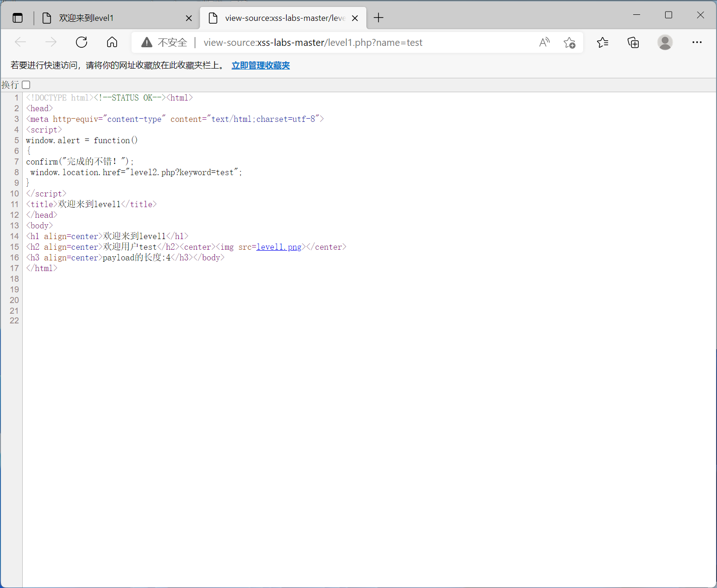
Task: Close the browser window
Action: click(x=700, y=15)
